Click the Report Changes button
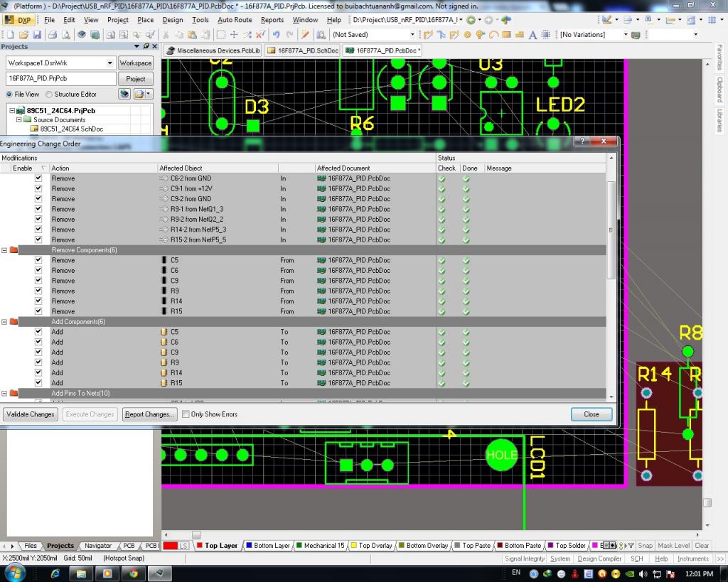 tap(148, 414)
